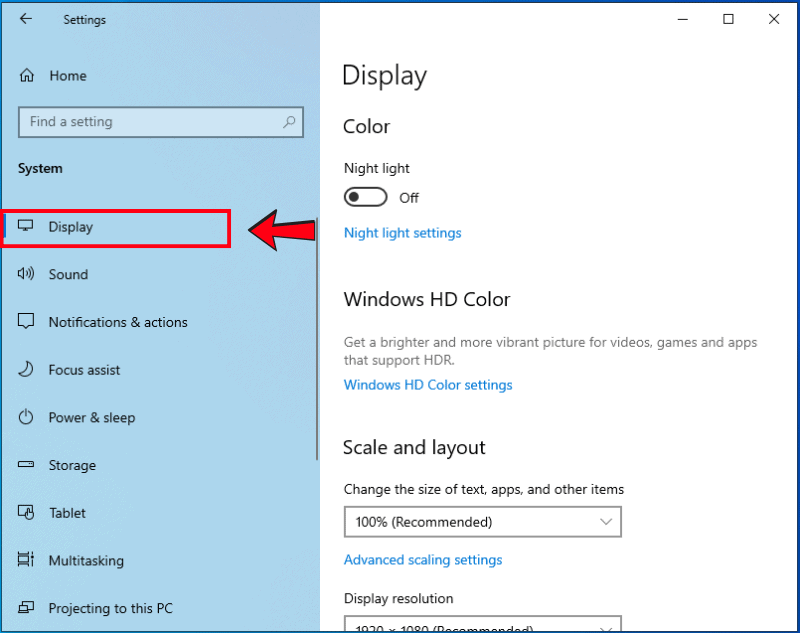Image resolution: width=800 pixels, height=633 pixels.
Task: Click the Storage drive icon
Action: 27,465
